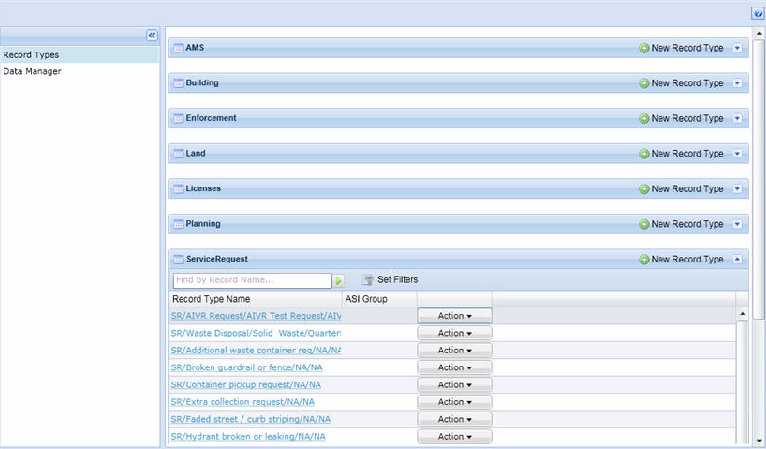
Task: Open Action dropdown for Broken guardrail row
Action: click(454, 367)
